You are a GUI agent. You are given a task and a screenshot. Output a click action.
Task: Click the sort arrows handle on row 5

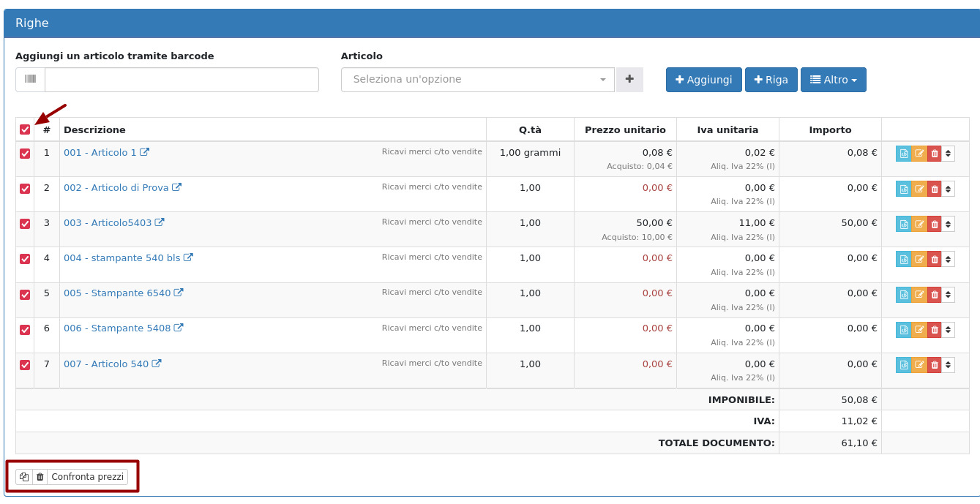click(948, 294)
